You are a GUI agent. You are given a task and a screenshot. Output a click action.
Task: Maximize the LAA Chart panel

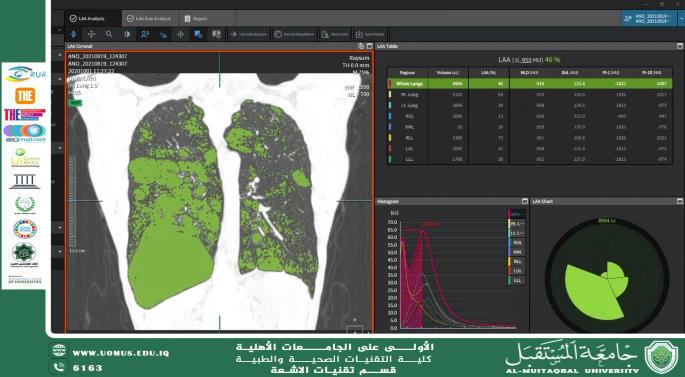click(680, 201)
